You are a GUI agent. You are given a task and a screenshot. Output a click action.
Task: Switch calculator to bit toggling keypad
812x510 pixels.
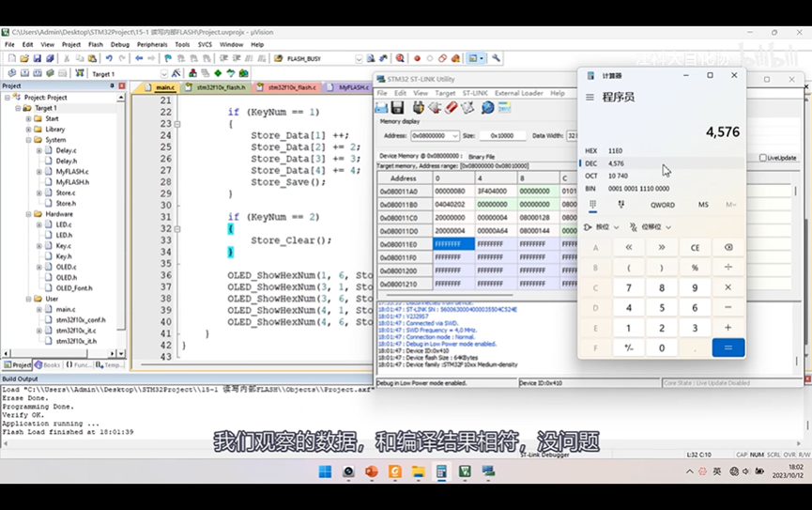click(620, 205)
